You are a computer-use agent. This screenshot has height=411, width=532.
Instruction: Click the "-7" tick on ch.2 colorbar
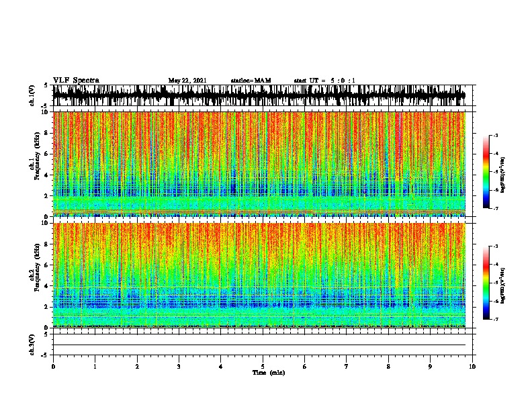click(496, 319)
